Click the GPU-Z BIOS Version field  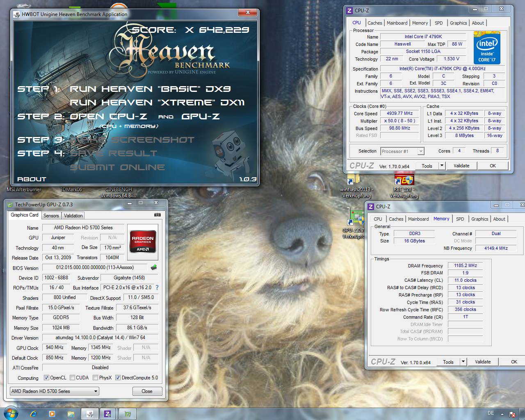point(96,268)
